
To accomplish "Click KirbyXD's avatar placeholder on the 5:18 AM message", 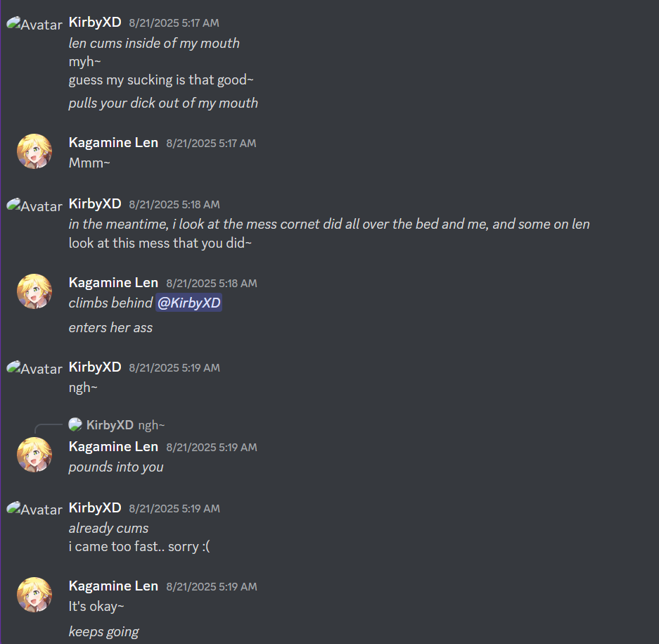I will tap(34, 206).
